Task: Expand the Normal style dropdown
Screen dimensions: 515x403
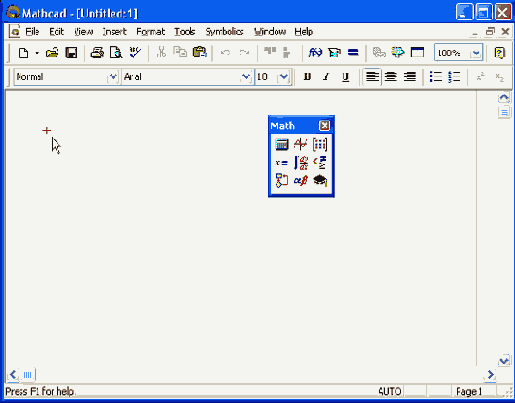Action: click(x=113, y=77)
